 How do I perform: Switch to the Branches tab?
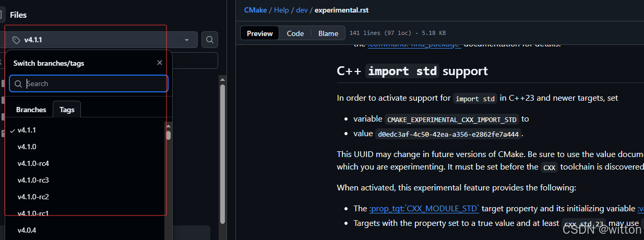(x=31, y=110)
